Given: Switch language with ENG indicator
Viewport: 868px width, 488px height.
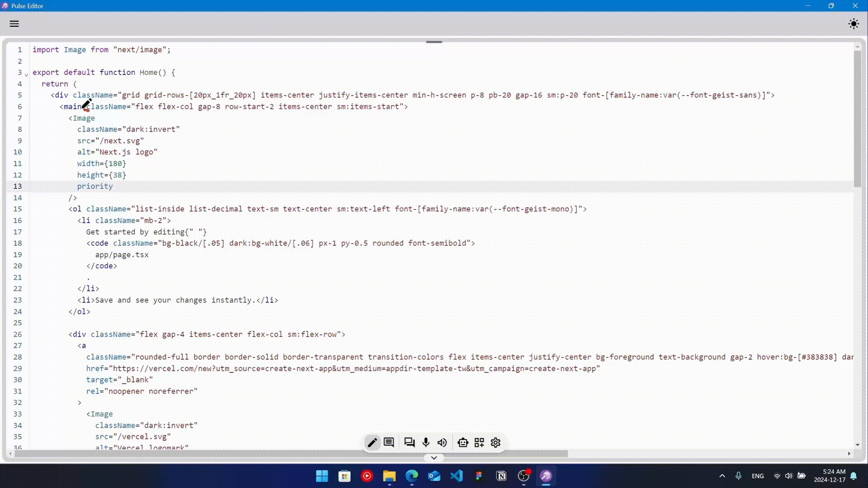Looking at the screenshot, I should click(x=758, y=476).
